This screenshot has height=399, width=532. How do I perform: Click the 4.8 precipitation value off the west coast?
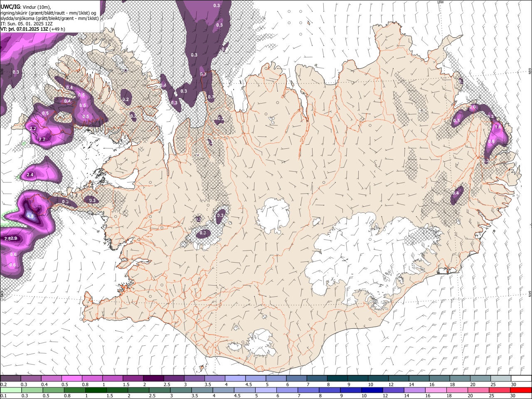(30, 217)
